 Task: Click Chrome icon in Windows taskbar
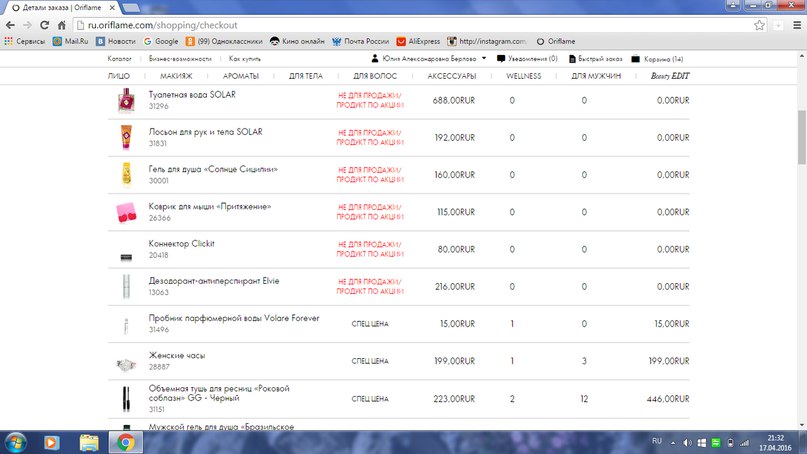pyautogui.click(x=125, y=442)
